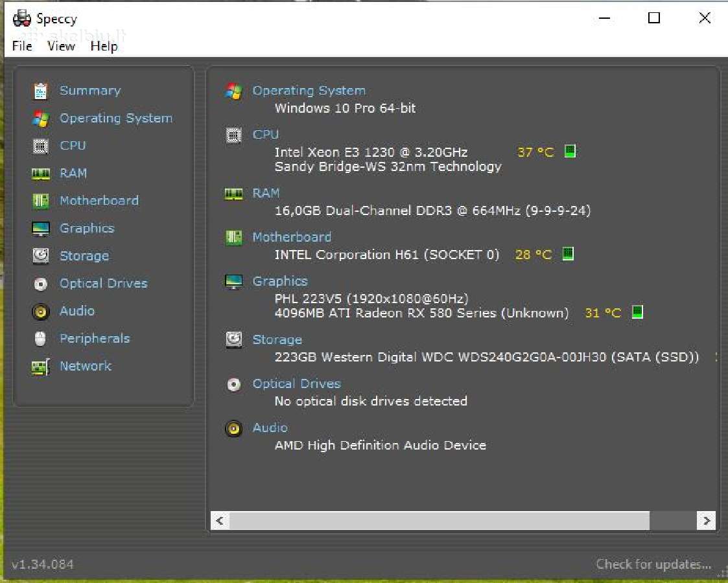Select Summary in the sidebar
Viewport: 728px width, 583px height.
(x=90, y=91)
